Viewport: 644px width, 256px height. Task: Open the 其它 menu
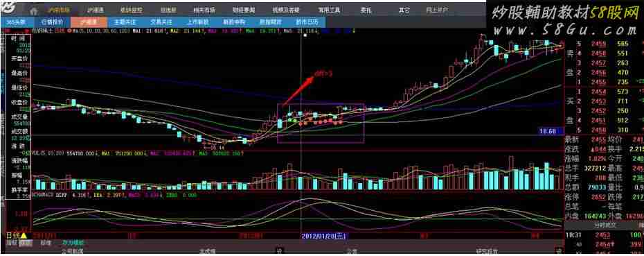tap(404, 10)
